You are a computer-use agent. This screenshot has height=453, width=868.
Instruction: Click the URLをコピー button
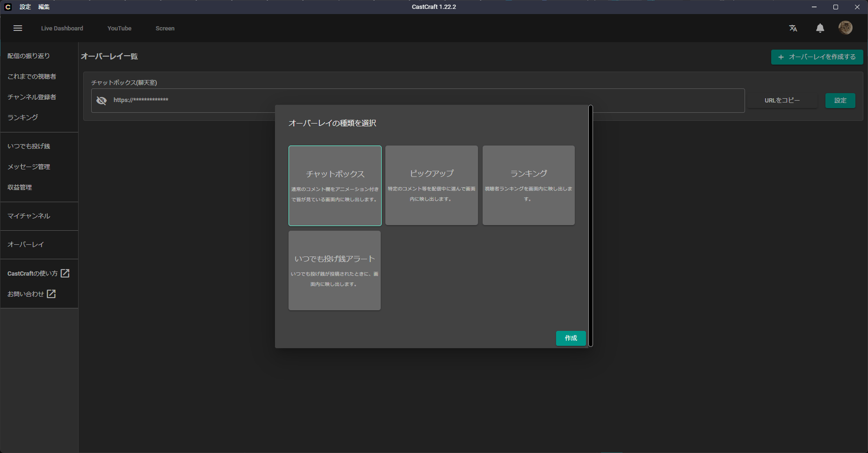pos(782,101)
